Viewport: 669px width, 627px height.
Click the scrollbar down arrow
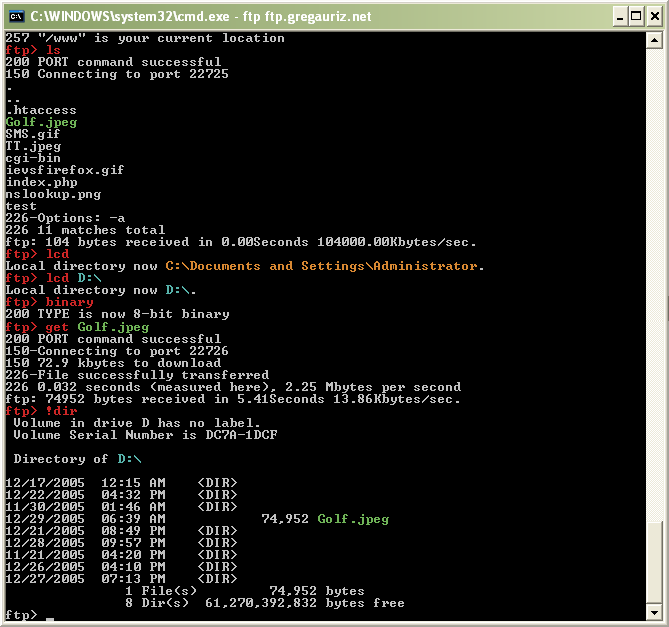click(655, 612)
